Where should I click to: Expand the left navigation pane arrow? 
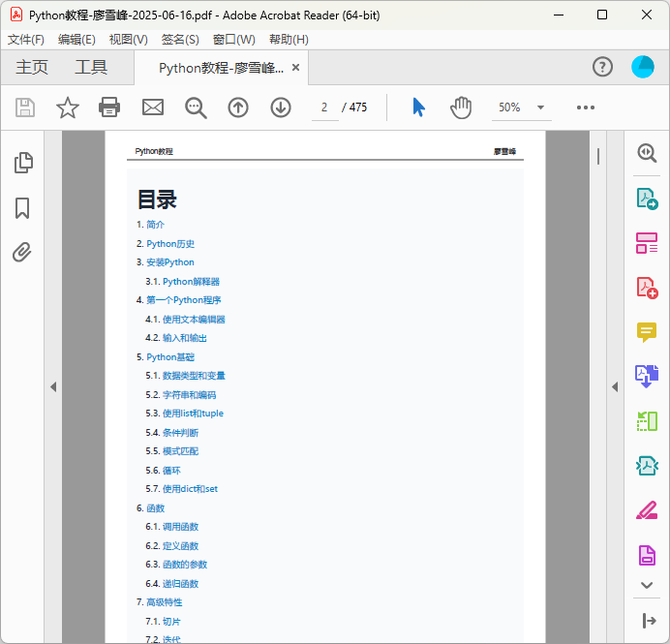(x=53, y=387)
